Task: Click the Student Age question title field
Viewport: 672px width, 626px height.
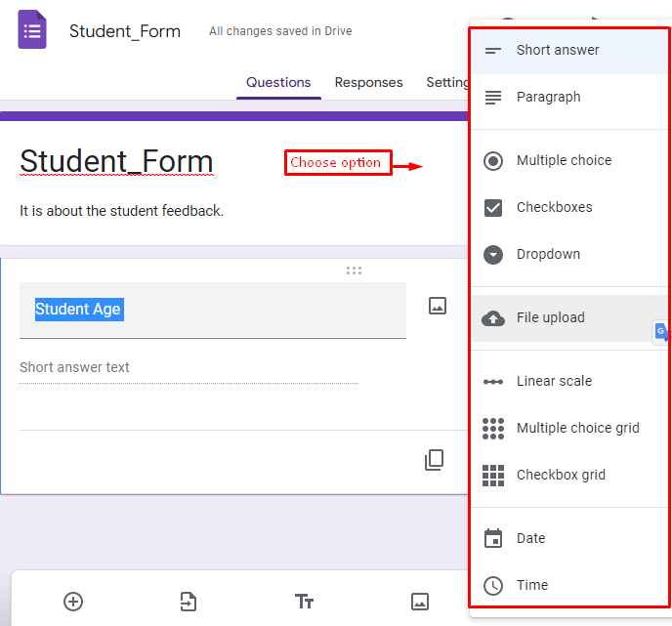Action: [x=213, y=310]
